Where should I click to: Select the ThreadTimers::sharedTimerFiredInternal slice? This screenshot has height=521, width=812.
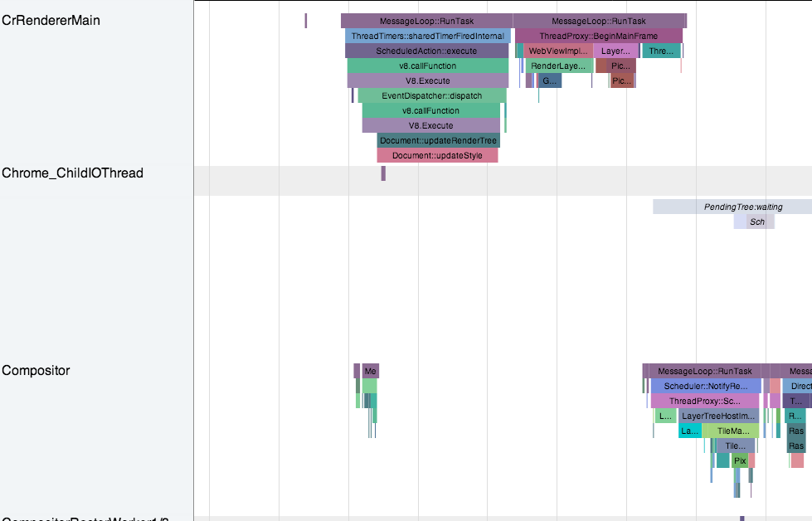click(427, 37)
